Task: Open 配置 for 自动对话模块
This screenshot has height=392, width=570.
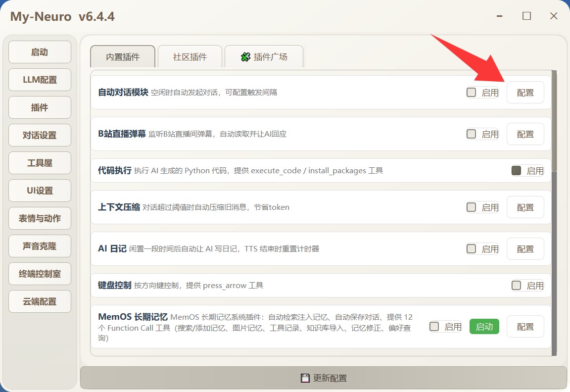Action: coord(525,93)
